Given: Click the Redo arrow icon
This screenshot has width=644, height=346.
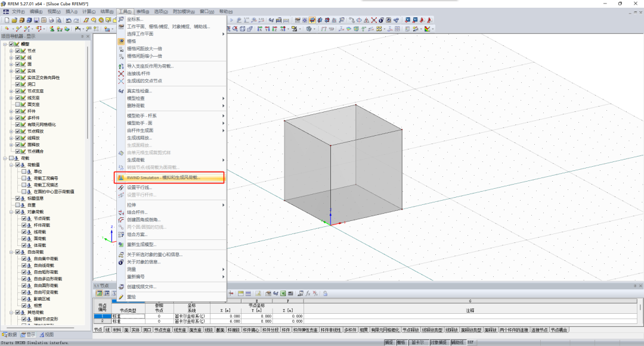Looking at the screenshot, I should [x=76, y=20].
